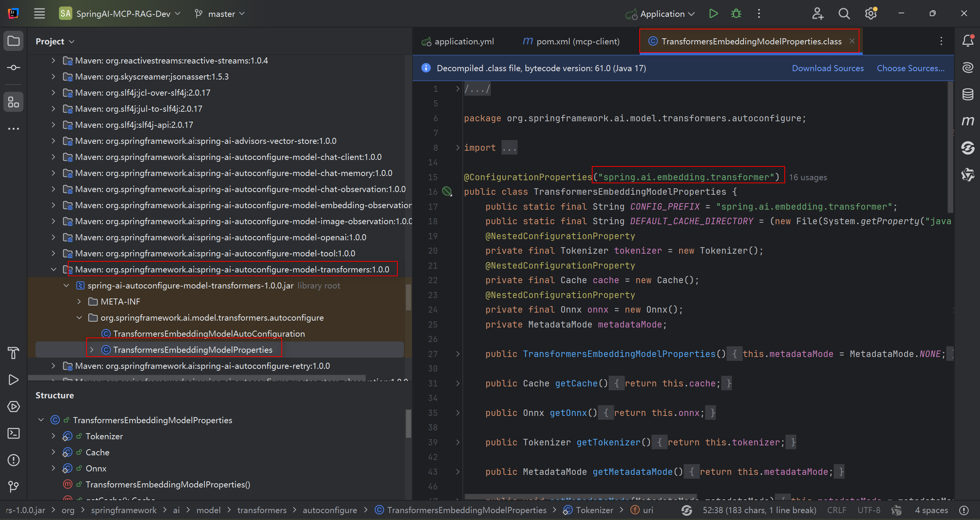Image resolution: width=980 pixels, height=520 pixels.
Task: Open the Database tool window
Action: coord(967,95)
